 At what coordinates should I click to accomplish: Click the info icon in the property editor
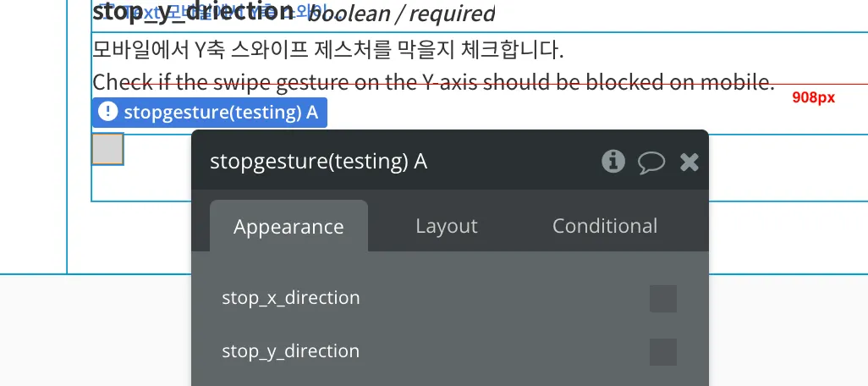[613, 161]
